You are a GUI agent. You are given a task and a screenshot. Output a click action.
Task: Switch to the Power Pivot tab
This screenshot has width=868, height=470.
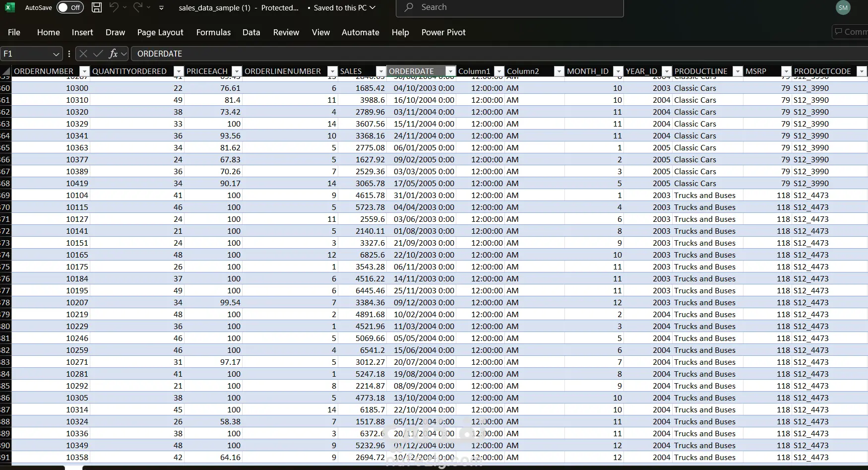[x=443, y=32]
